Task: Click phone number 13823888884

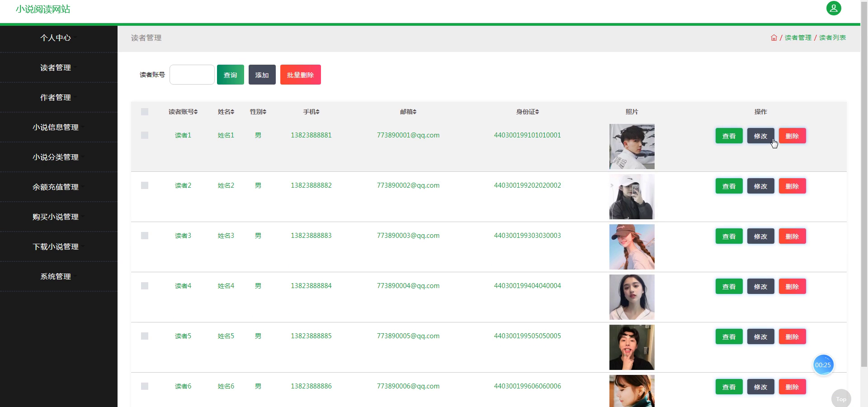Action: [x=311, y=286]
